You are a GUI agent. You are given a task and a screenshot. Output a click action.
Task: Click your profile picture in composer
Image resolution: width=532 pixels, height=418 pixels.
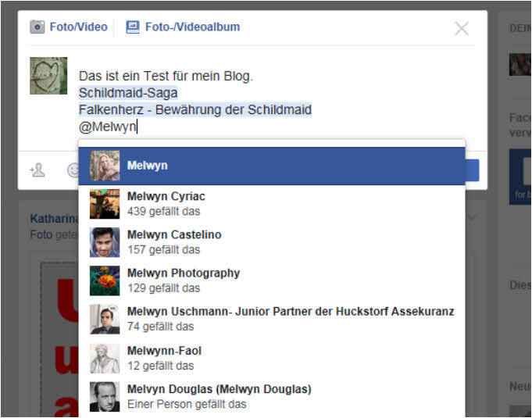pyautogui.click(x=48, y=76)
